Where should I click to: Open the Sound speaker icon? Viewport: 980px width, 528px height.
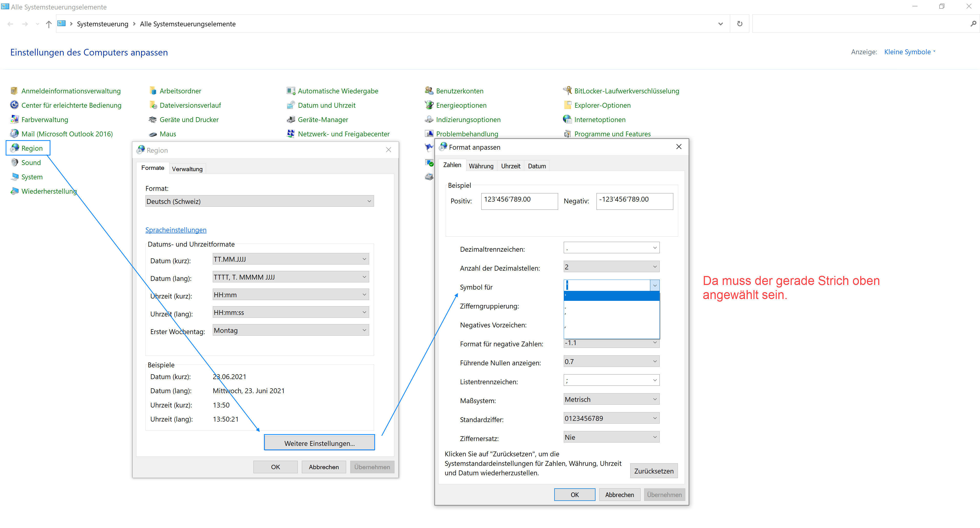click(x=14, y=162)
